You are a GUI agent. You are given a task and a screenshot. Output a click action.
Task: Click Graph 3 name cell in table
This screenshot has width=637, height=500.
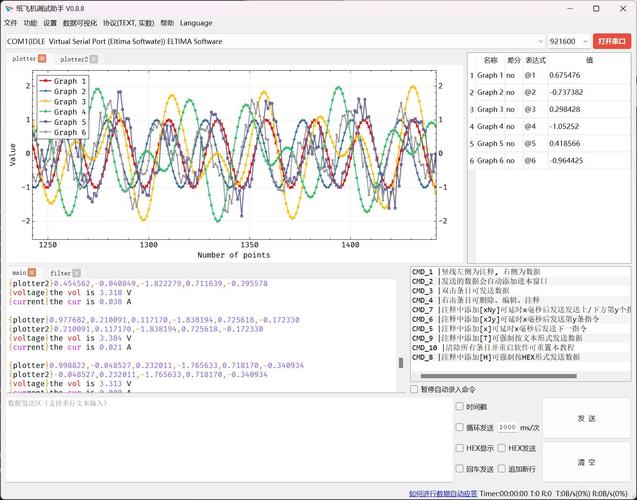coord(490,109)
